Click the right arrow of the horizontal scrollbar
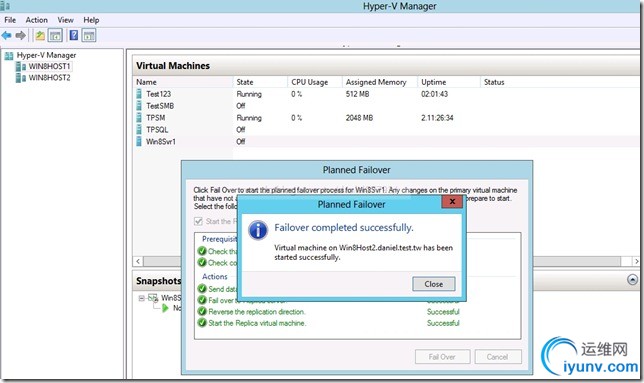Image resolution: width=644 pixels, height=383 pixels. [636, 261]
